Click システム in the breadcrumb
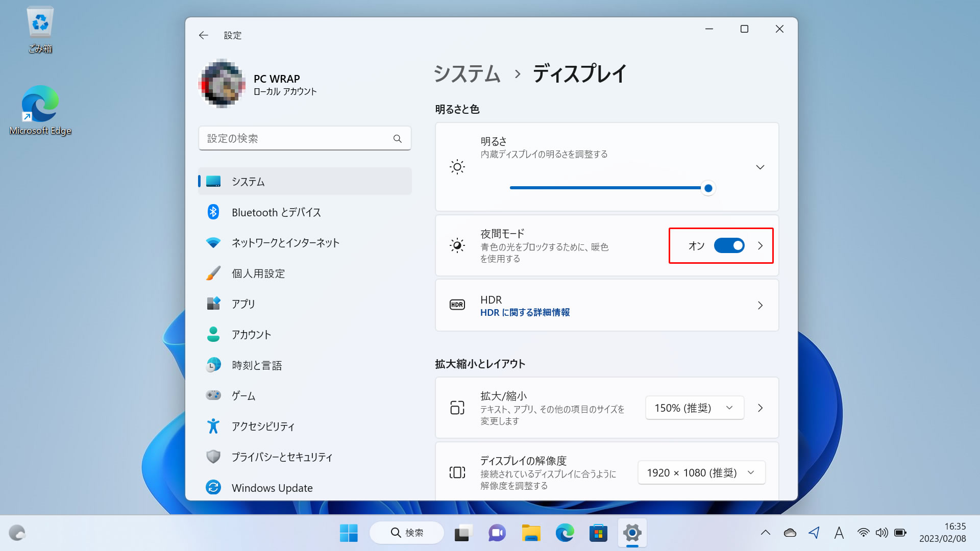This screenshot has height=551, width=980. [467, 74]
